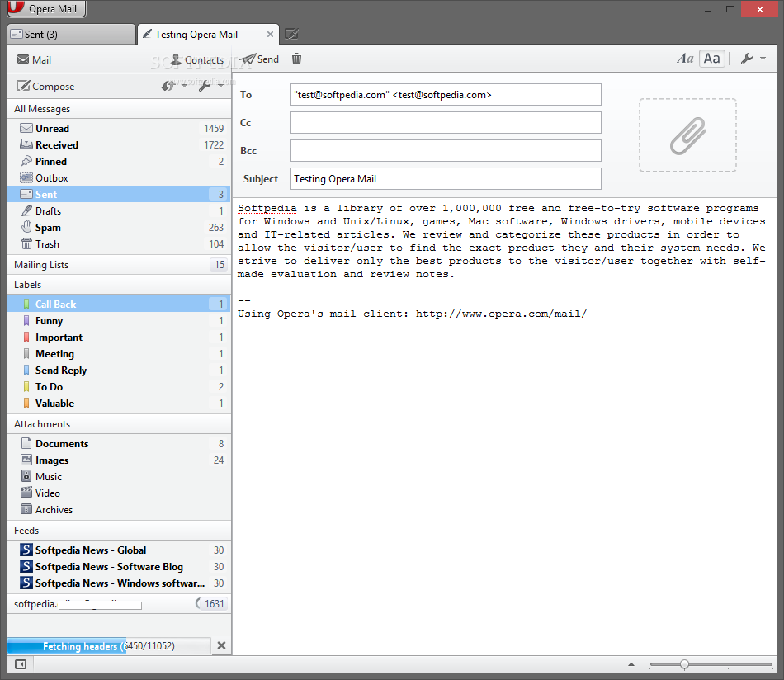The height and width of the screenshot is (680, 784).
Task: Open the Unread messages view
Action: tap(119, 129)
